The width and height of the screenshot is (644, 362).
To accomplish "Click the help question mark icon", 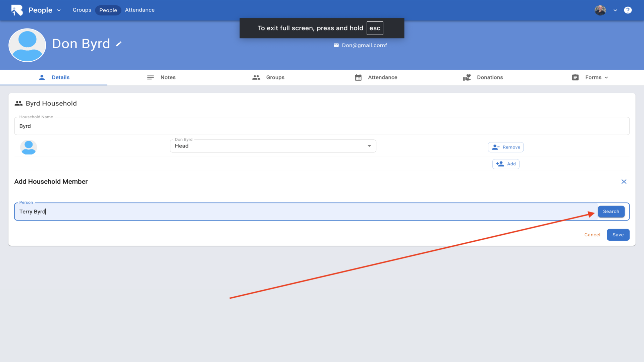I will pyautogui.click(x=628, y=10).
